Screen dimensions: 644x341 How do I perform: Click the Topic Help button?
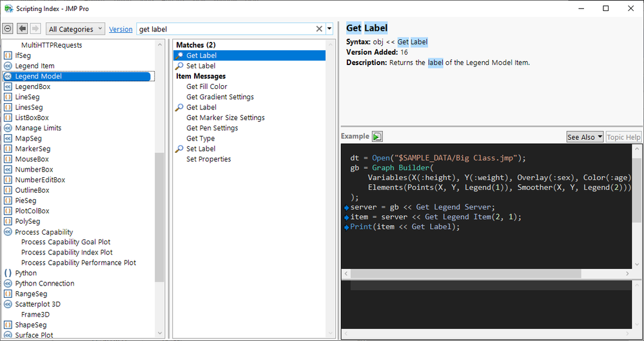click(623, 137)
